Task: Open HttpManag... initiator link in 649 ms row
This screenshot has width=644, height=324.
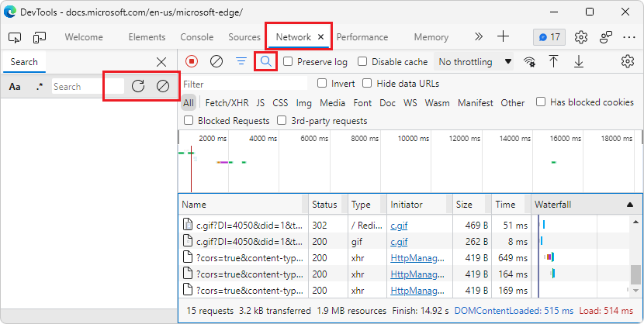Action: point(417,258)
